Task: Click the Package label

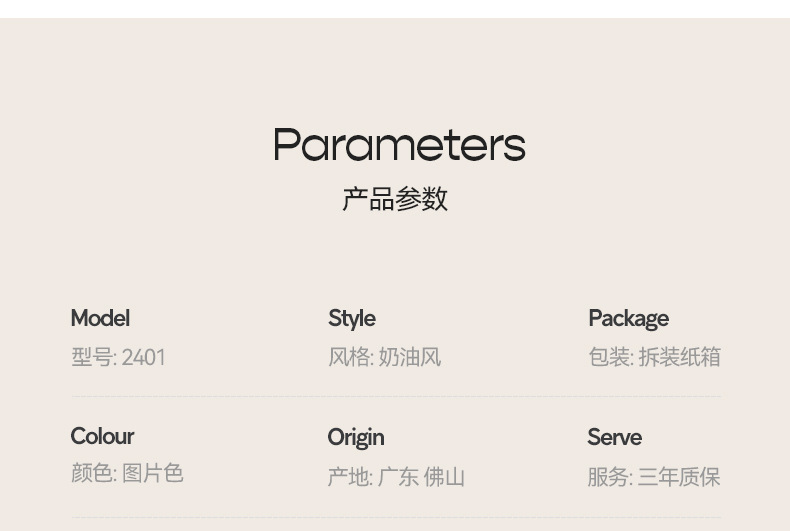Action: pos(629,319)
